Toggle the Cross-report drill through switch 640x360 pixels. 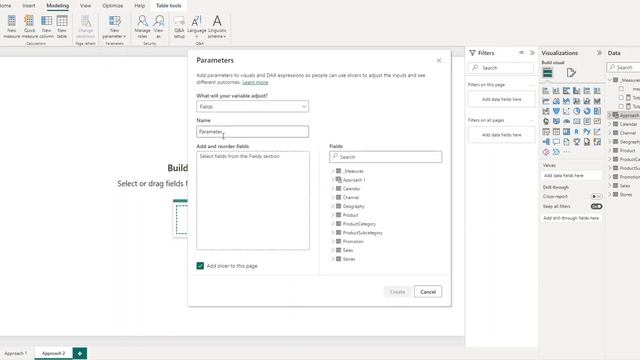pos(596,196)
